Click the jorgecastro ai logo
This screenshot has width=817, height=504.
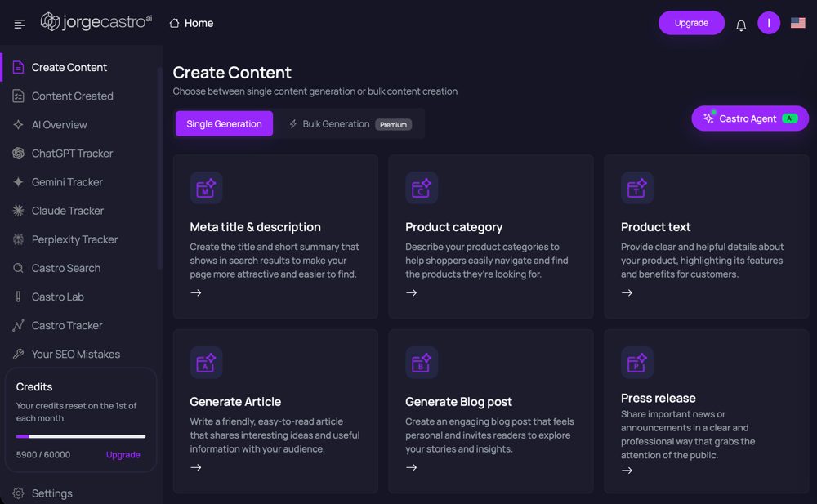pos(96,22)
